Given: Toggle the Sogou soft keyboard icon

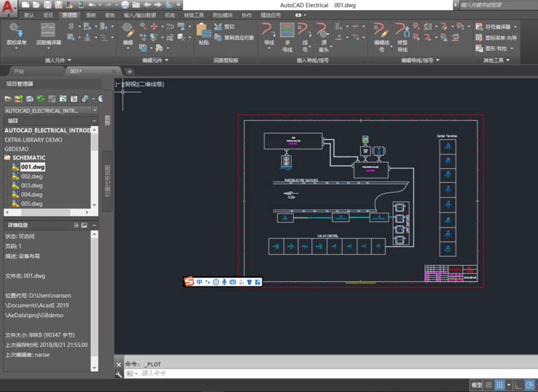Looking at the screenshot, I should 233,282.
